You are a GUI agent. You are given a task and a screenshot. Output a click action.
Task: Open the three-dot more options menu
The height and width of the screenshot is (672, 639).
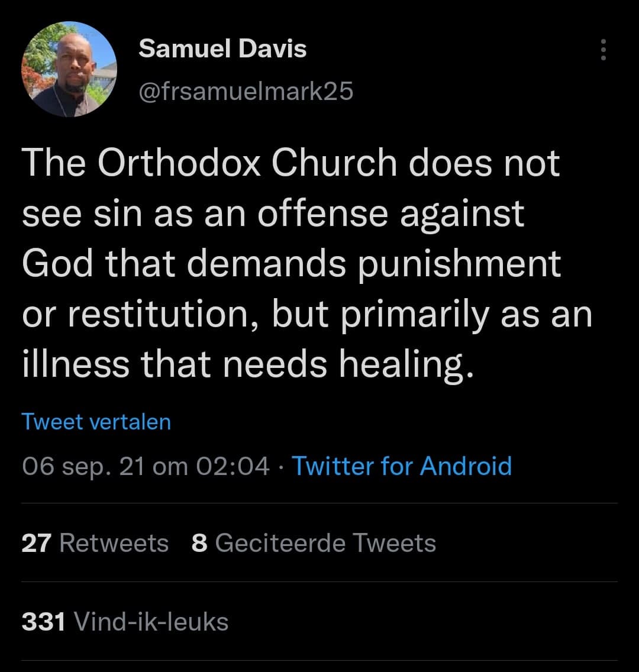pos(603,50)
